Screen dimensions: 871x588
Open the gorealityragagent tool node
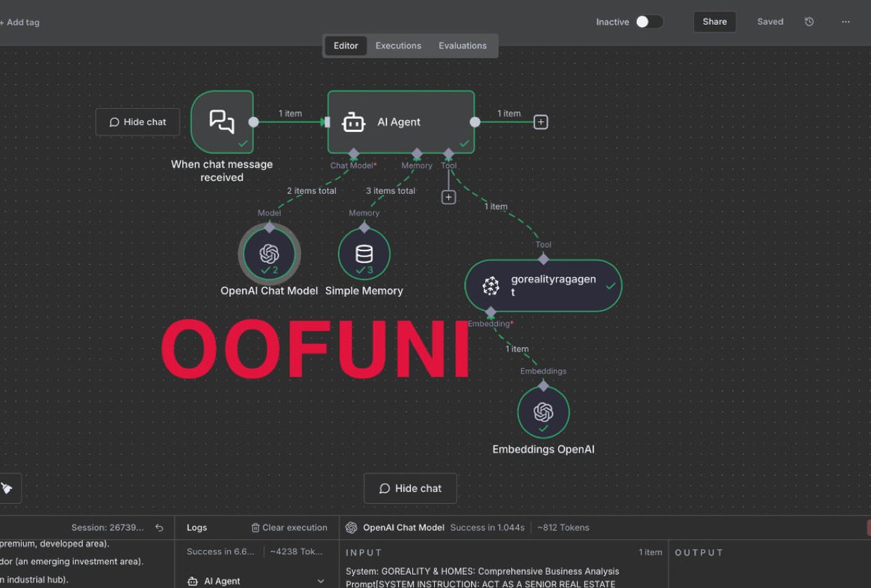543,285
